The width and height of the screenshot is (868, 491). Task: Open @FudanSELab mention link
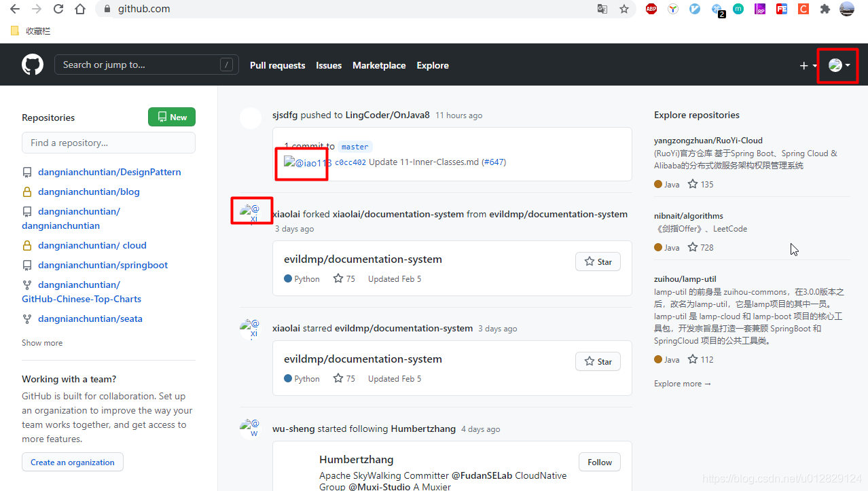coord(484,476)
